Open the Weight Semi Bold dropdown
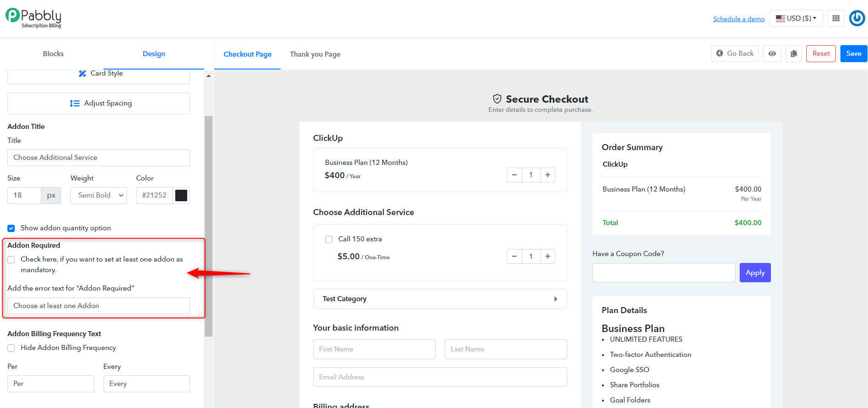 pyautogui.click(x=98, y=195)
